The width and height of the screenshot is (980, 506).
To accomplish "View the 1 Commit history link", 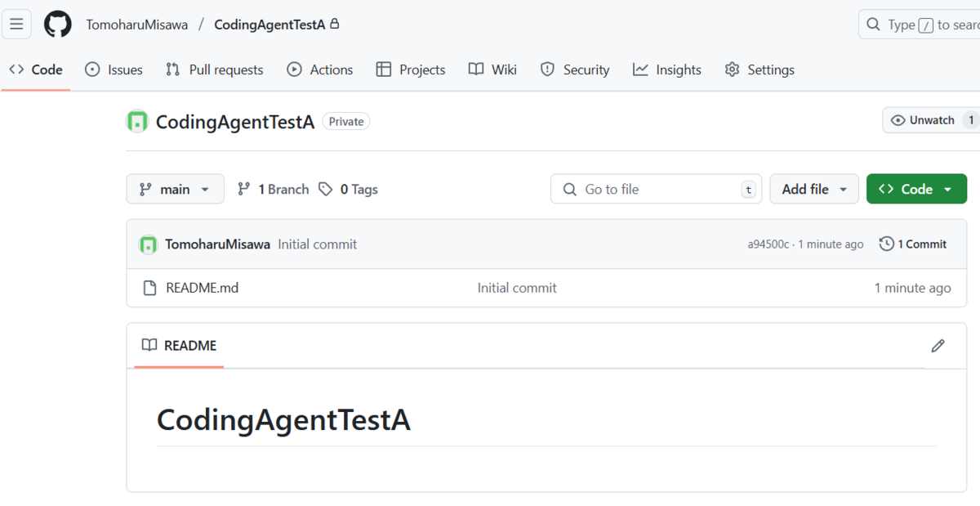I will coord(921,243).
